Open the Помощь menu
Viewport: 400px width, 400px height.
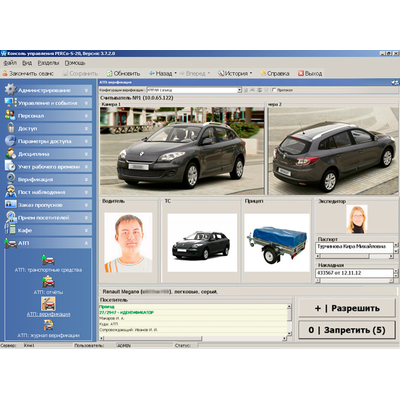[75, 63]
